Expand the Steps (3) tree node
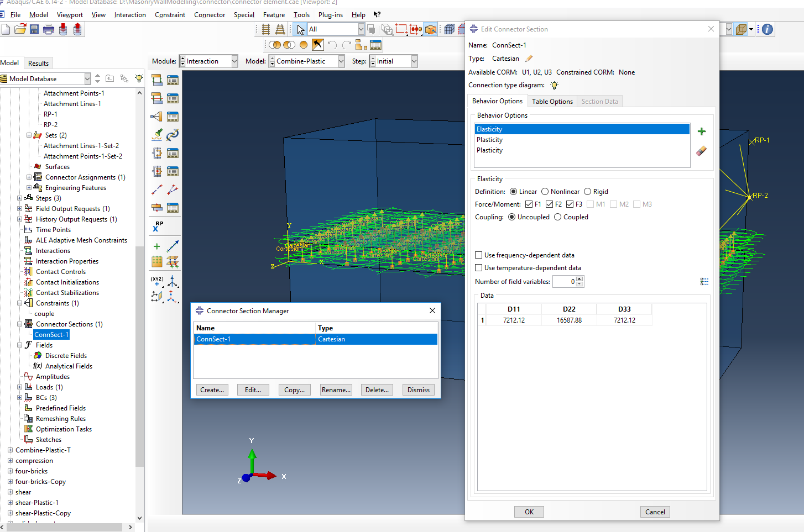Screen dimensions: 804x532 tap(19, 198)
